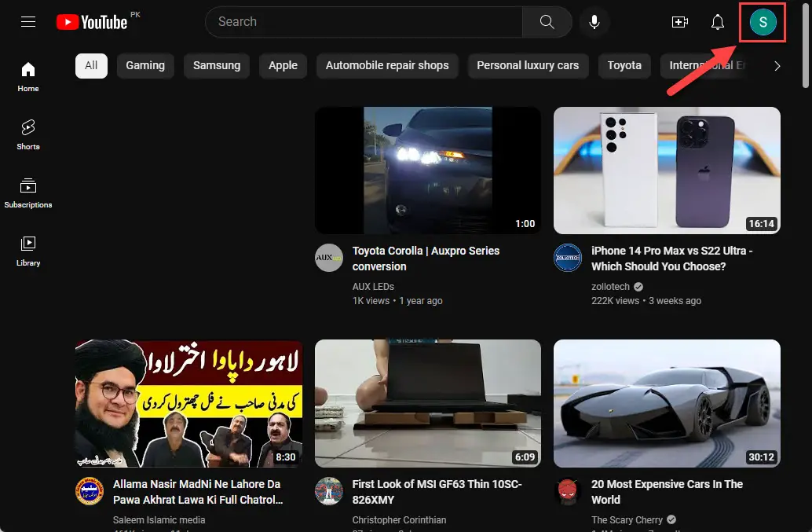The image size is (812, 532).
Task: Open Christopher Corinthian channel name
Action: pyautogui.click(x=399, y=519)
